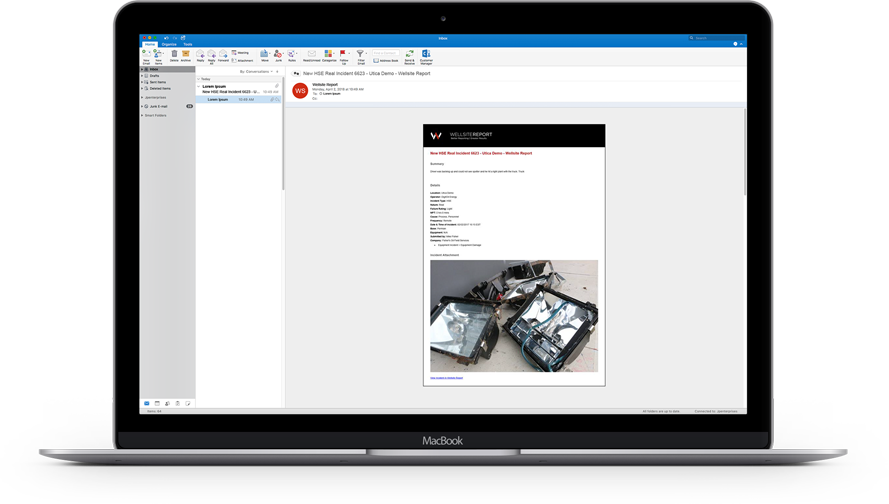Viewport: 889px width, 504px height.
Task: Mark message as Junk
Action: coord(278,54)
